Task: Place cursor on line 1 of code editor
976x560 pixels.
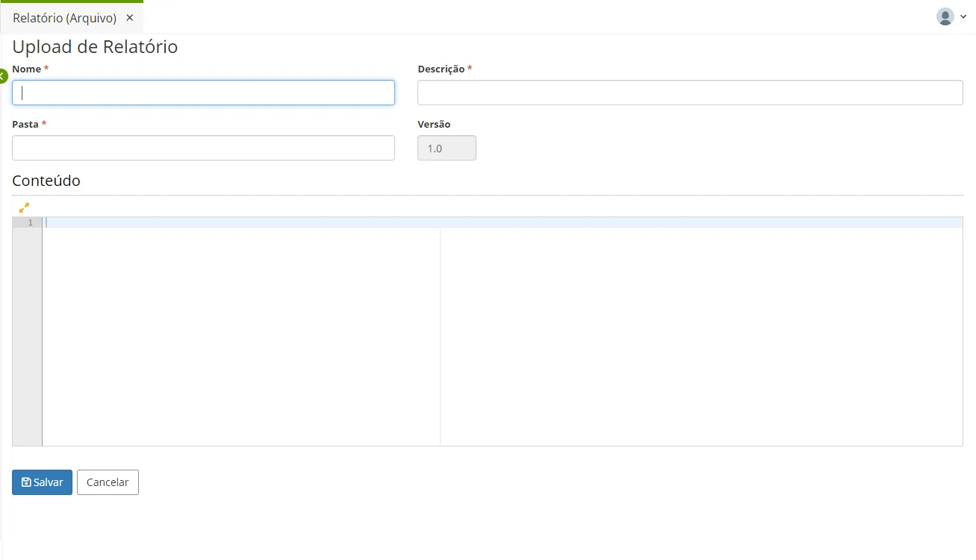Action: coord(503,223)
